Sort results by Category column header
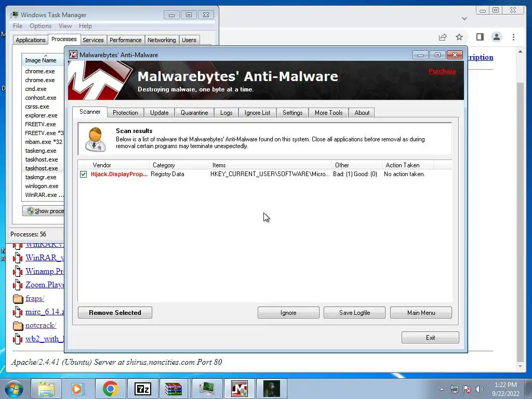532x399 pixels. pos(179,165)
